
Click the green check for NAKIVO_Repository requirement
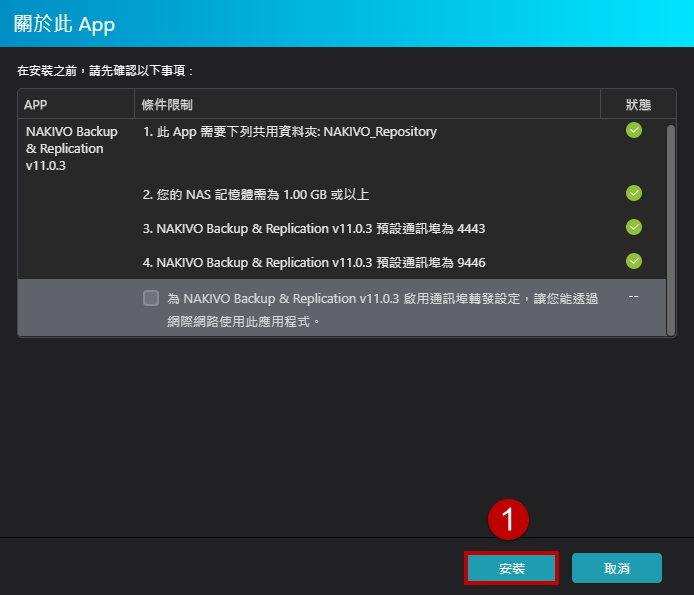634,130
